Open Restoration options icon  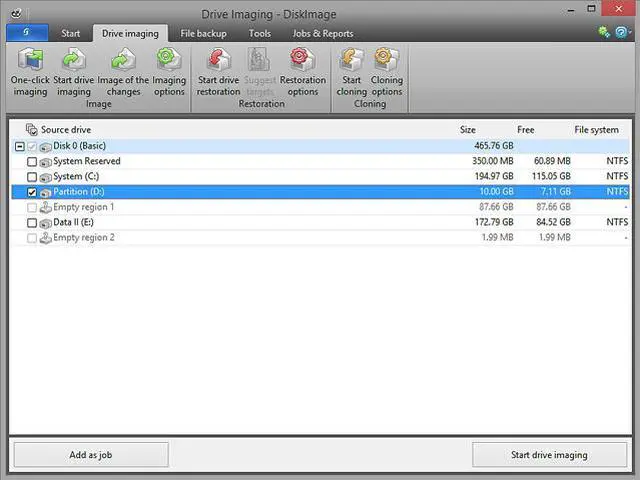click(302, 61)
